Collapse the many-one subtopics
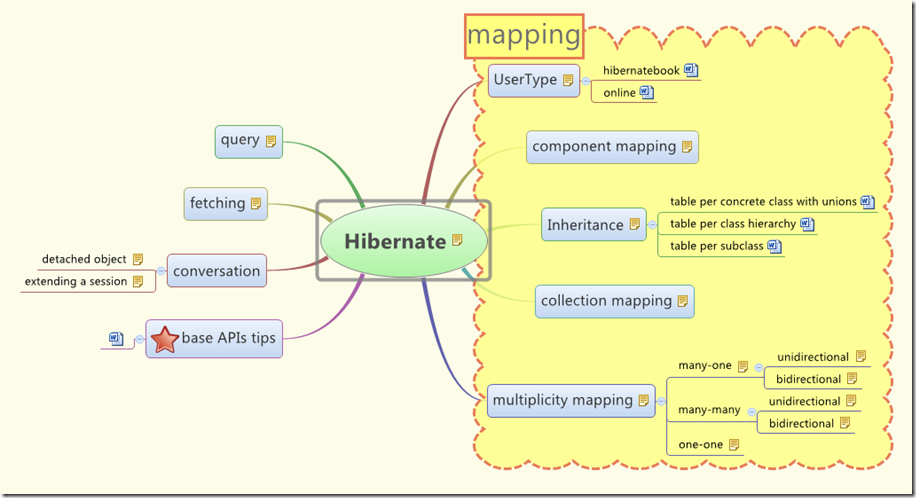Viewport: 916px width, 498px height. (x=758, y=368)
